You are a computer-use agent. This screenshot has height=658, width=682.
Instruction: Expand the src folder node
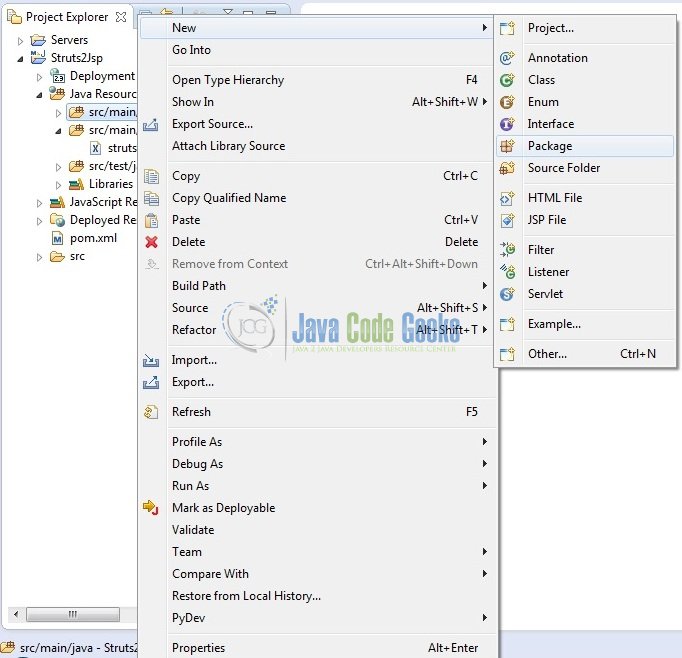pos(39,257)
